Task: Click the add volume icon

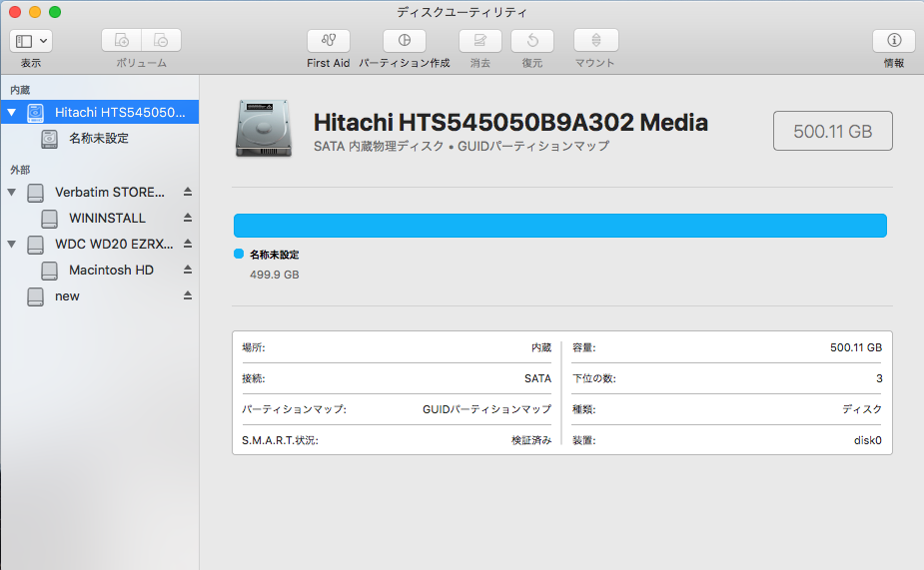Action: [122, 41]
